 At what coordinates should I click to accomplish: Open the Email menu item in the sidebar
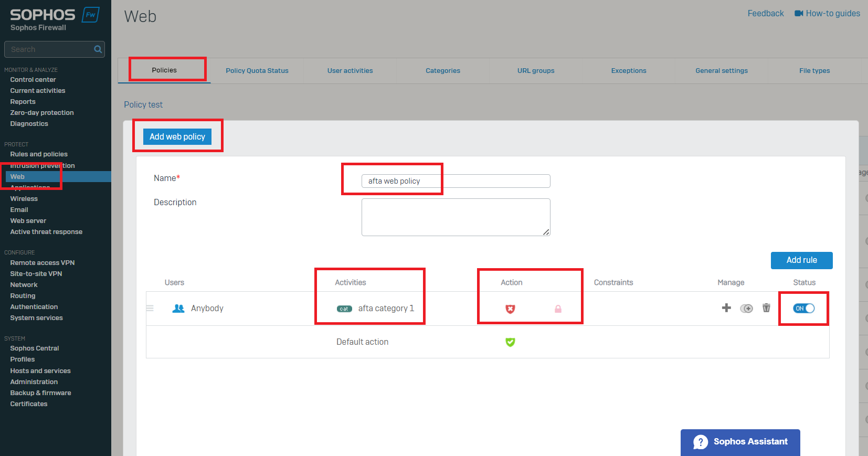[19, 210]
